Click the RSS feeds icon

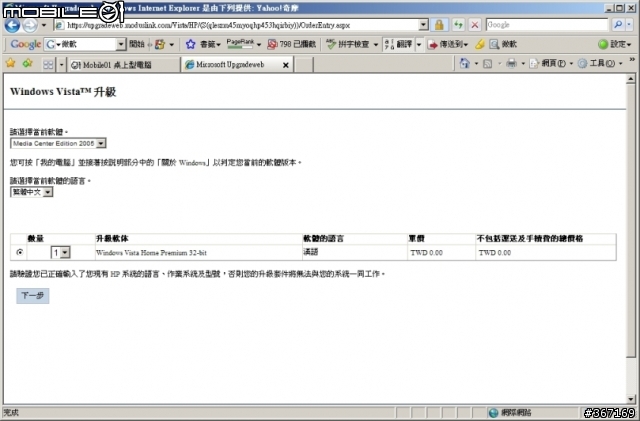pyautogui.click(x=487, y=64)
